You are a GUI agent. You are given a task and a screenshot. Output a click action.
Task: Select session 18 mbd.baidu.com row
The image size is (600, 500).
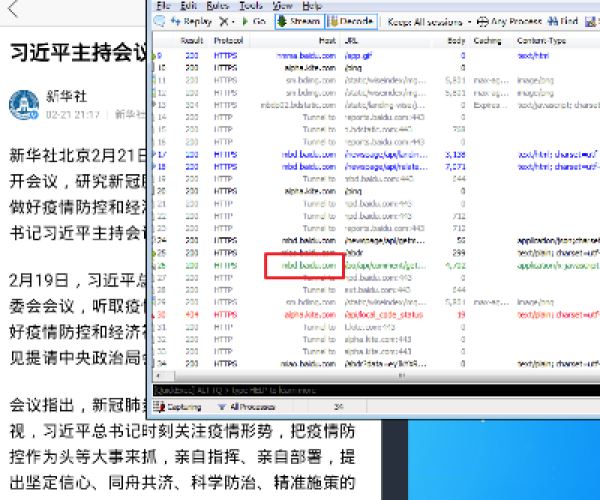[x=376, y=167]
